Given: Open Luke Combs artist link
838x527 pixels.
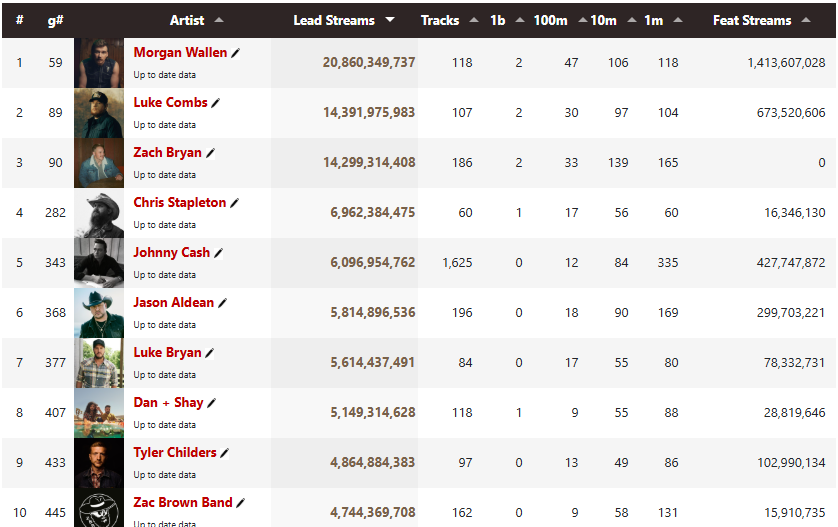Looking at the screenshot, I should click(170, 103).
